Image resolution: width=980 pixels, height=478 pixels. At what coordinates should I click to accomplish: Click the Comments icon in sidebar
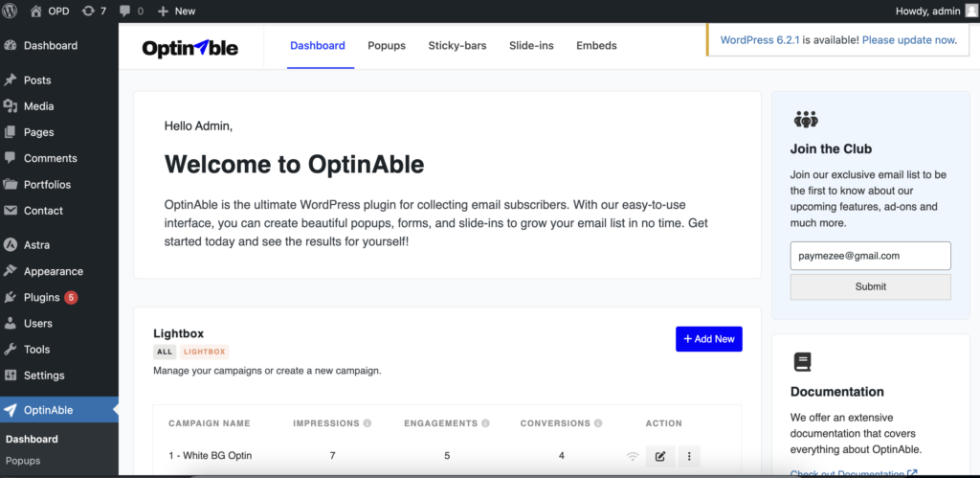pos(10,158)
